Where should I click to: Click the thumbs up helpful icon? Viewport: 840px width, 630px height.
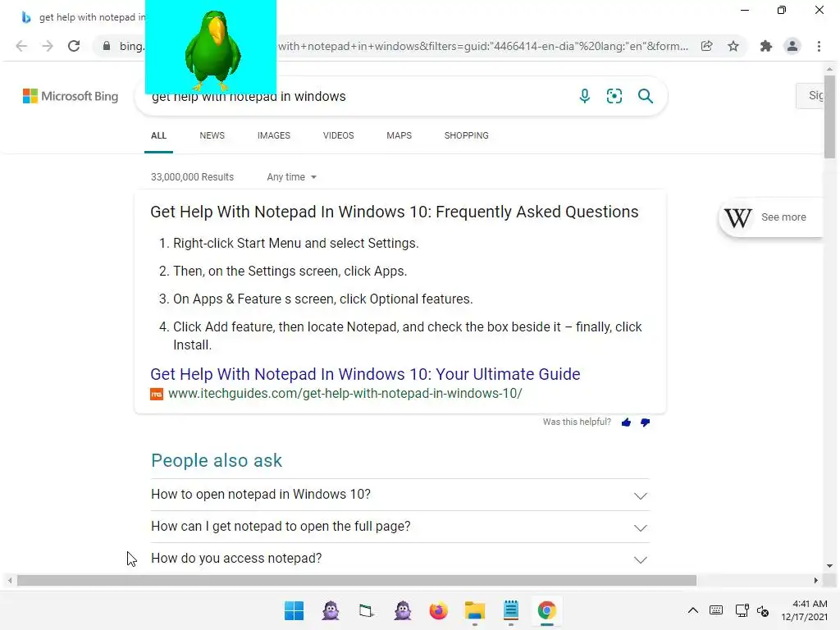point(626,422)
